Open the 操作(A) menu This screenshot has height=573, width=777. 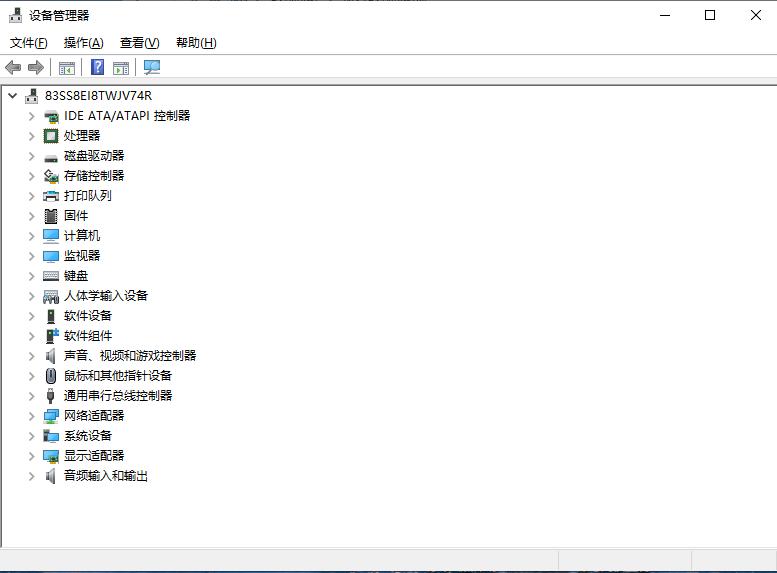(x=83, y=43)
